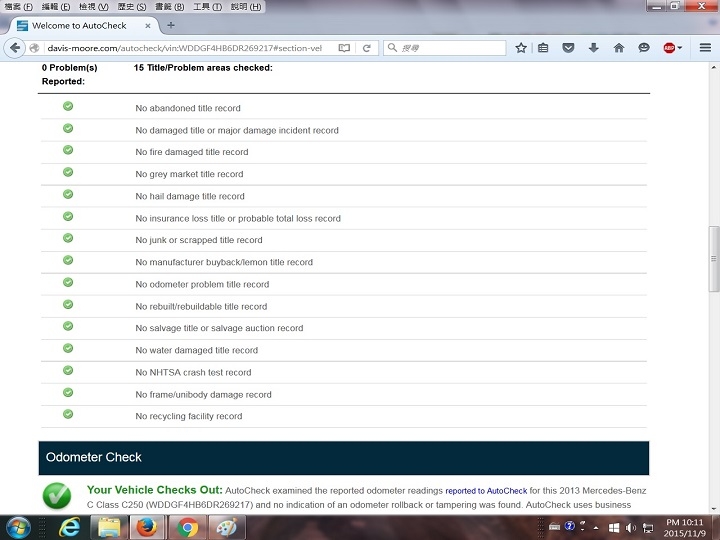Open the 歷史 (S) menu
Viewport: 720px width, 540px height.
tap(132, 6)
